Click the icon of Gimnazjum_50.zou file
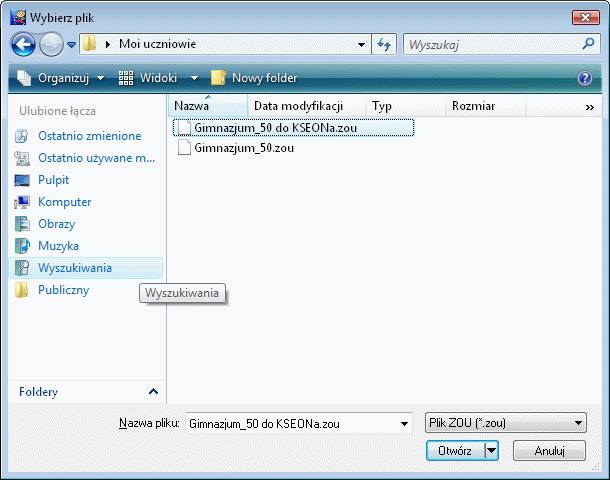This screenshot has width=610, height=480. pos(184,148)
